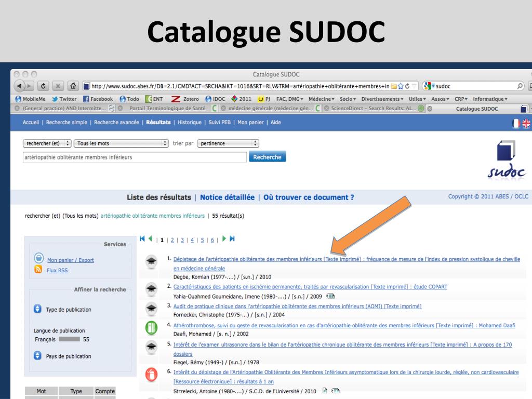This screenshot has width=532, height=399.
Task: Click the sudoc logo
Action: coord(507,159)
